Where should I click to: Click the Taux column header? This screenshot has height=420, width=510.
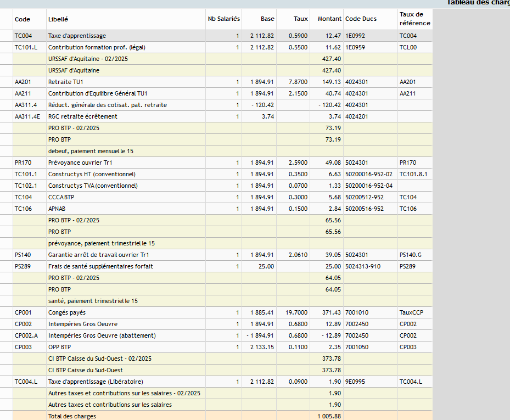[x=293, y=19]
